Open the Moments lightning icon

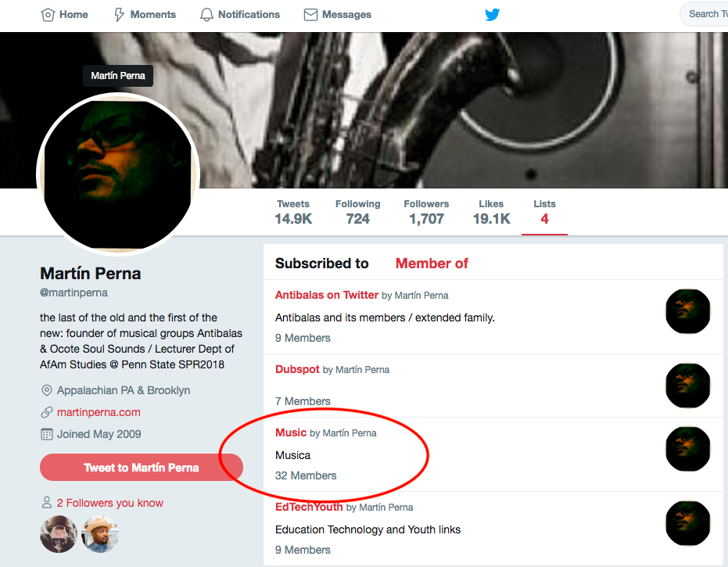pyautogui.click(x=120, y=14)
